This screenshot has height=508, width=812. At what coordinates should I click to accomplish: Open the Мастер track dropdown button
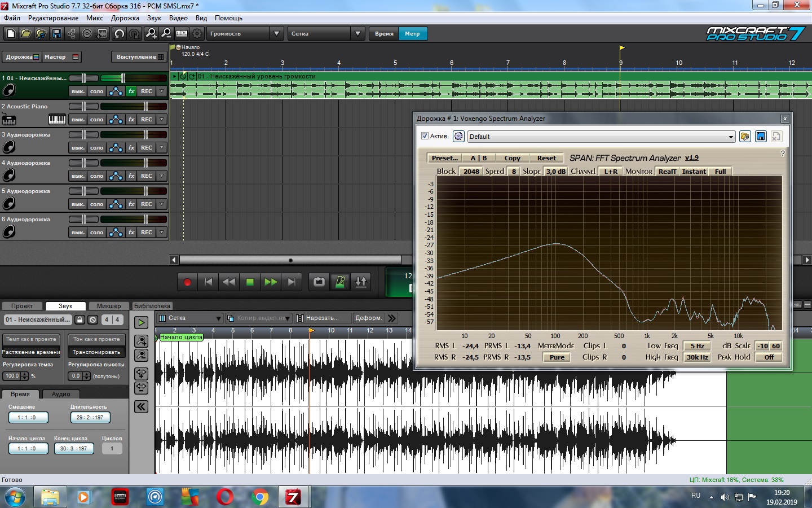61,57
